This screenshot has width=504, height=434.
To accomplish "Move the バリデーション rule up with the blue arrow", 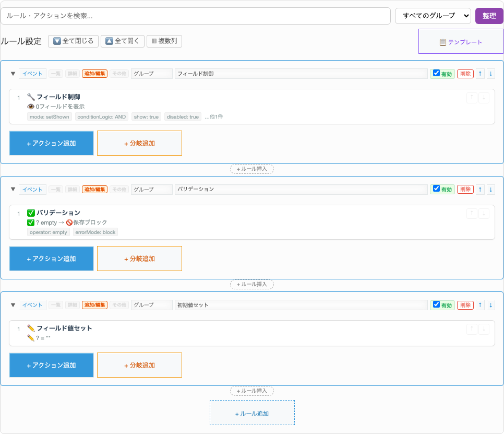I will pyautogui.click(x=480, y=190).
